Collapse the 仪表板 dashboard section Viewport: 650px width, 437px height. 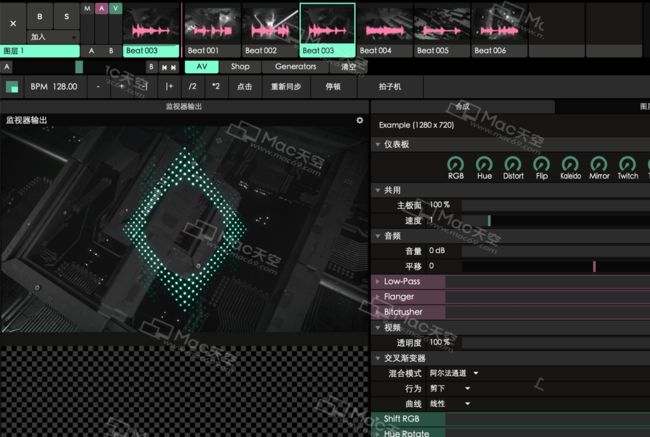pyautogui.click(x=377, y=145)
